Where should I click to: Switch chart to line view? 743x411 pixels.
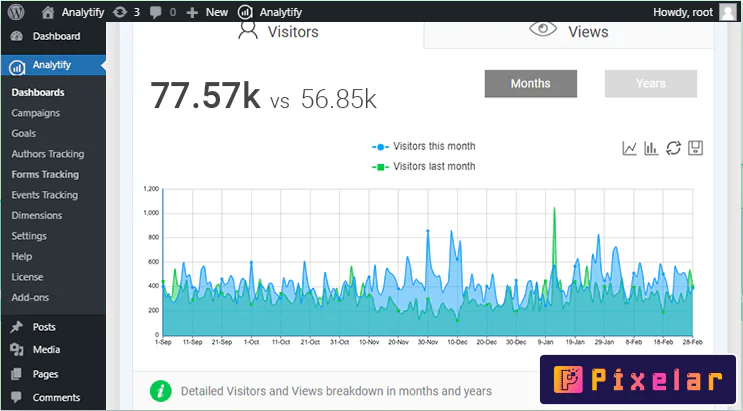(x=629, y=148)
